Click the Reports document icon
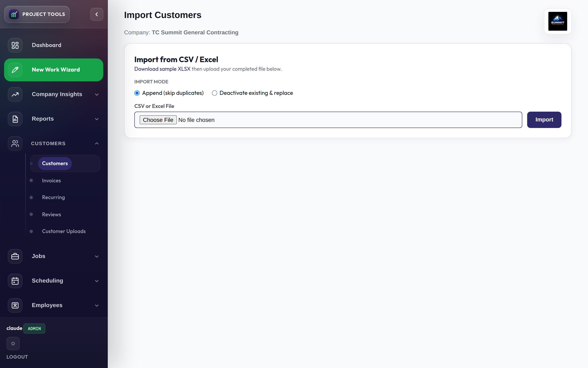Screen dimensions: 588x368 coord(15,119)
